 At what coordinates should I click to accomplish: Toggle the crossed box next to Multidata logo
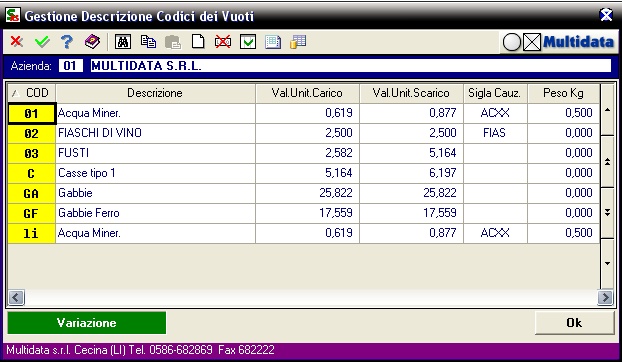[x=532, y=42]
